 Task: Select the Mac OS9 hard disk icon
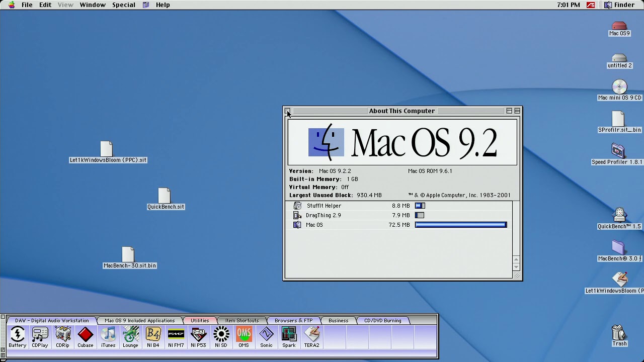coord(619,29)
